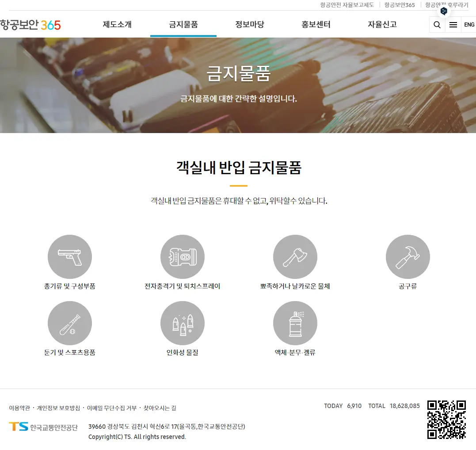Expand the 정보마당 navigation menu

[x=249, y=25]
